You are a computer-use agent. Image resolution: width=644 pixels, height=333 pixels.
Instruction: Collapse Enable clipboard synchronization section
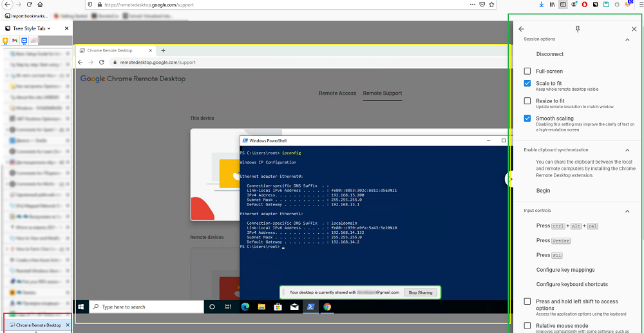pos(627,150)
